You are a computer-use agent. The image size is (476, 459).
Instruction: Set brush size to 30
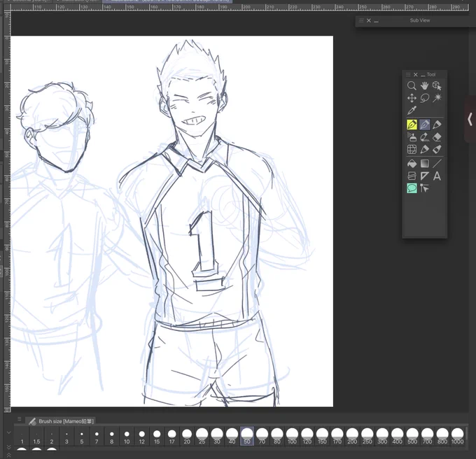[217, 436]
